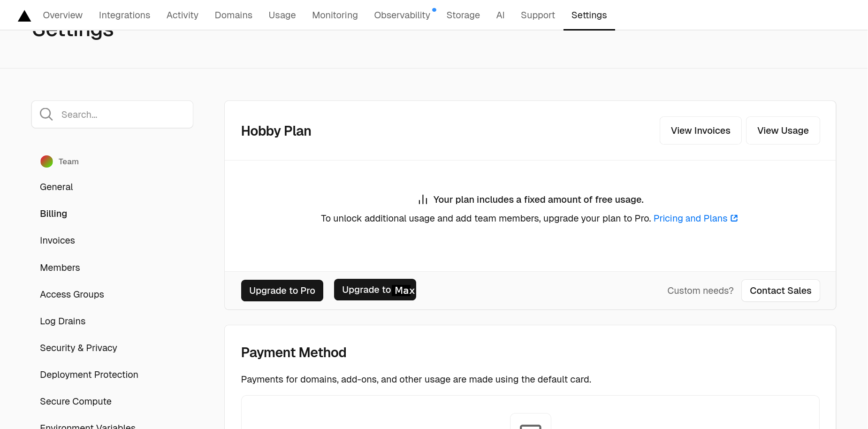868x429 pixels.
Task: Open the Pricing and Plans link
Action: tap(690, 218)
